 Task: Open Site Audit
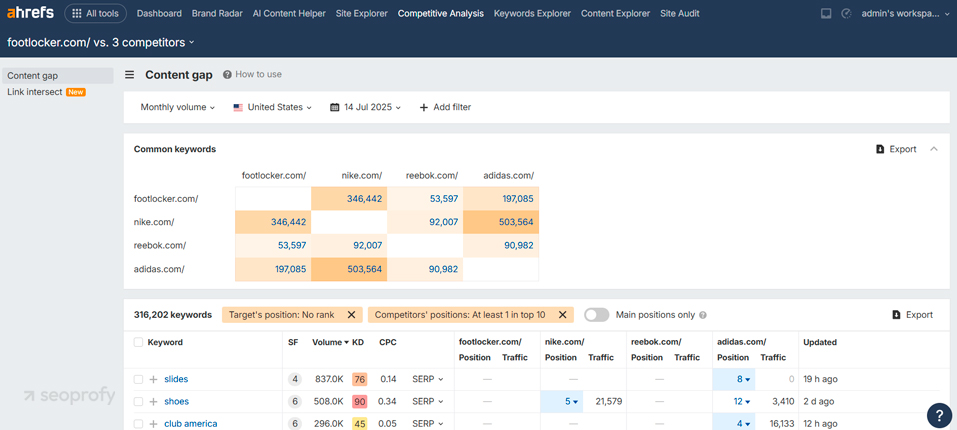pyautogui.click(x=680, y=13)
